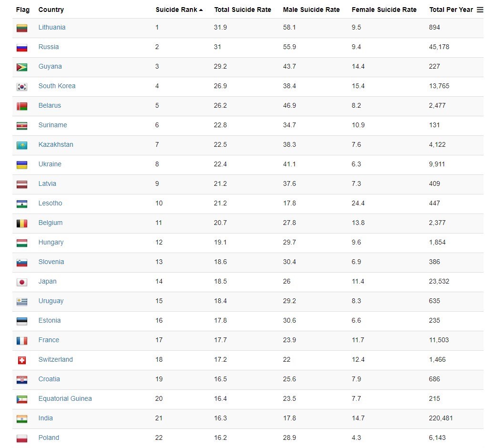
Task: Sort by Male Suicide Rate column header
Action: (311, 10)
